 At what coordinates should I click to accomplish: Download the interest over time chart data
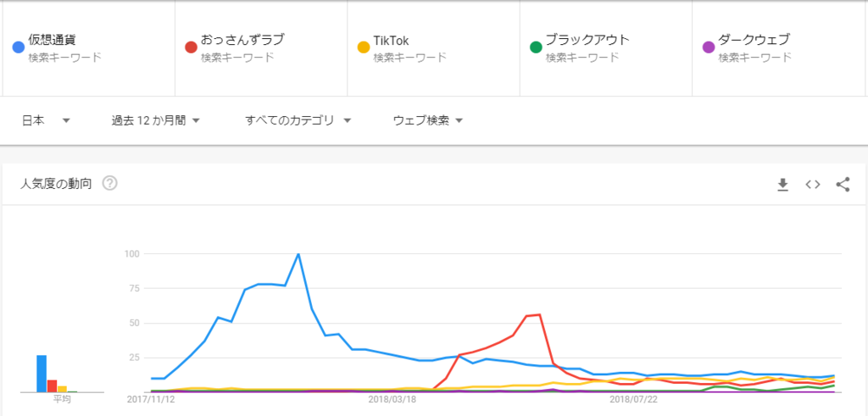pyautogui.click(x=782, y=184)
